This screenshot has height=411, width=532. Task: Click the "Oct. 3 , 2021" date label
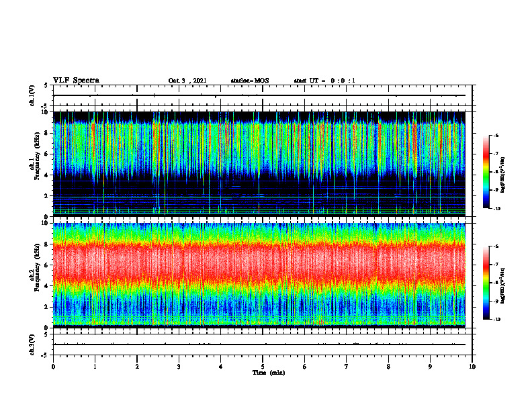187,81
